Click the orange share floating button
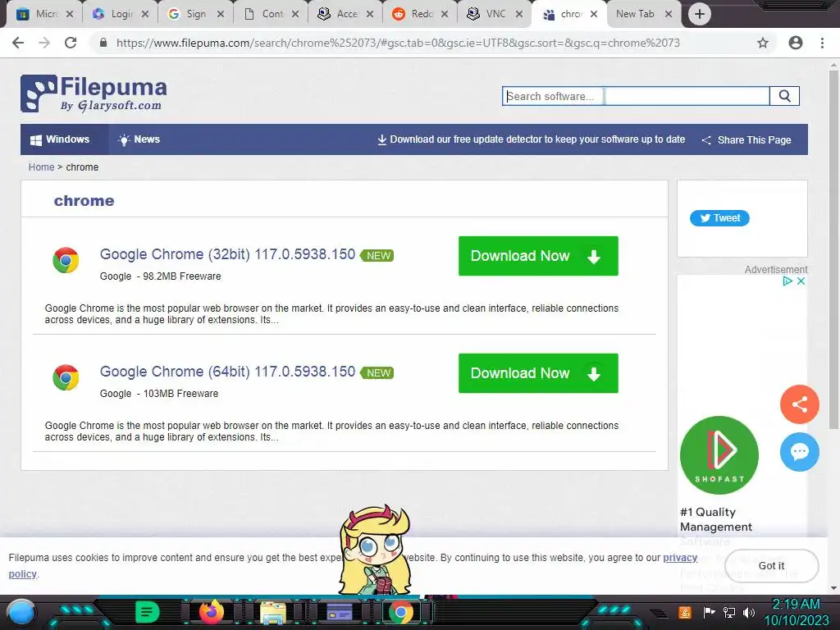Viewport: 840px width, 630px height. coord(799,404)
